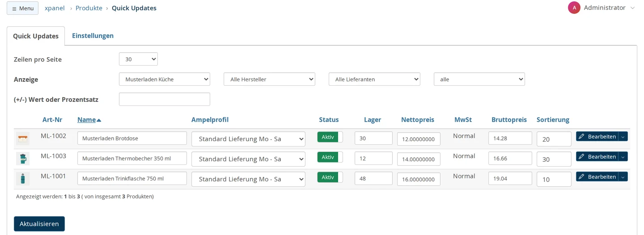Go to Produkte breadcrumb link
Screen dimensions: 644x235
pos(89,8)
